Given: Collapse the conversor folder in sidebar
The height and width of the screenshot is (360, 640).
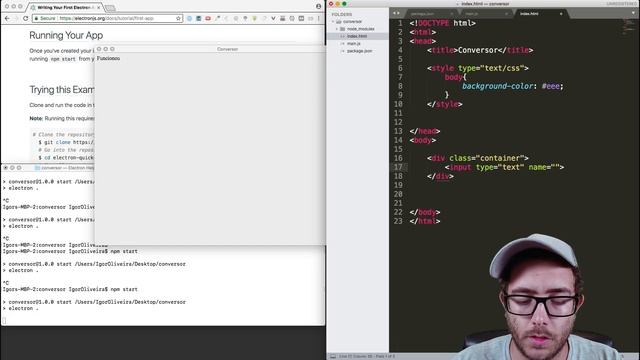Looking at the screenshot, I should 333,22.
